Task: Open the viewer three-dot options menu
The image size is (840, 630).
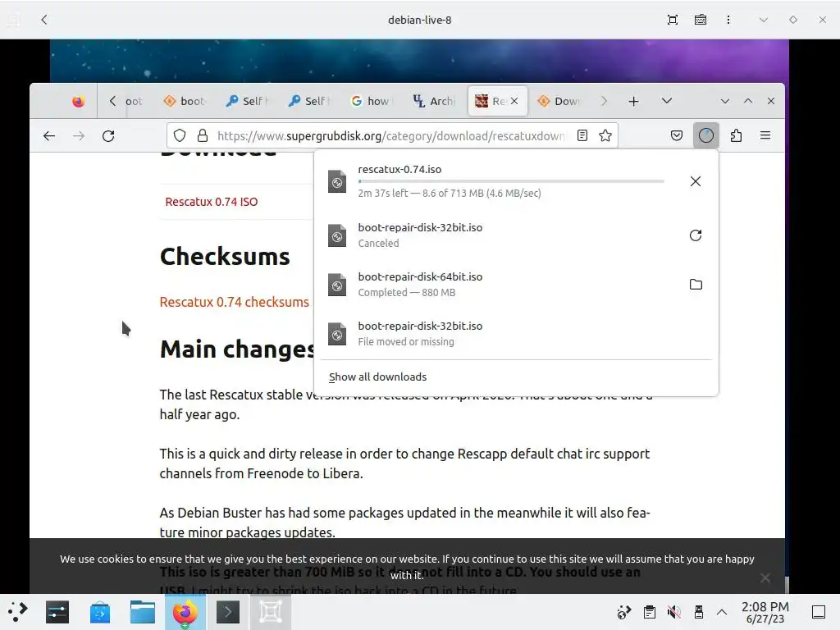Action: [x=728, y=20]
